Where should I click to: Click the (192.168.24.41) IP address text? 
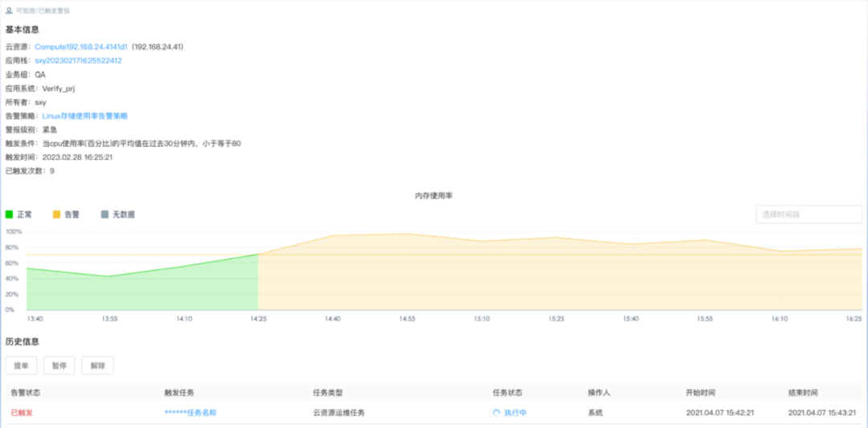pyautogui.click(x=158, y=47)
